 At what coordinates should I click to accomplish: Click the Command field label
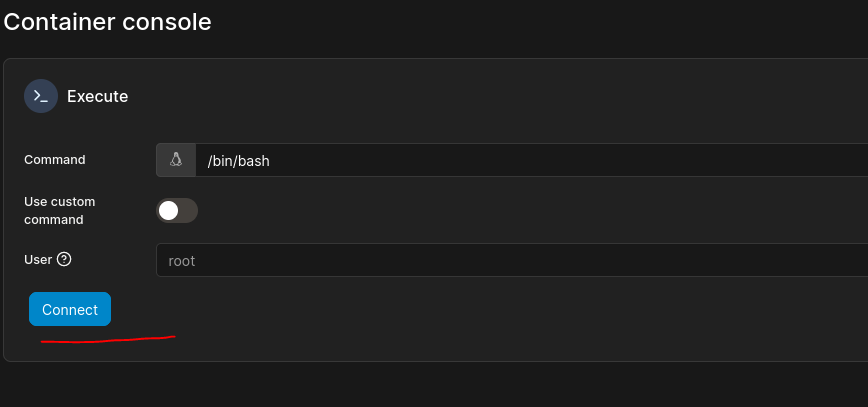click(55, 159)
